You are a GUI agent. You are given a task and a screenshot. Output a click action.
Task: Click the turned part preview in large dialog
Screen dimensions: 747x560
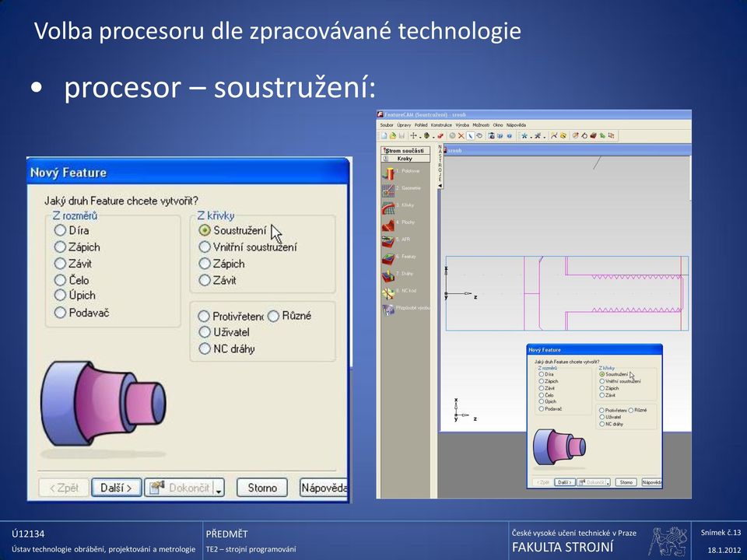pos(103,403)
